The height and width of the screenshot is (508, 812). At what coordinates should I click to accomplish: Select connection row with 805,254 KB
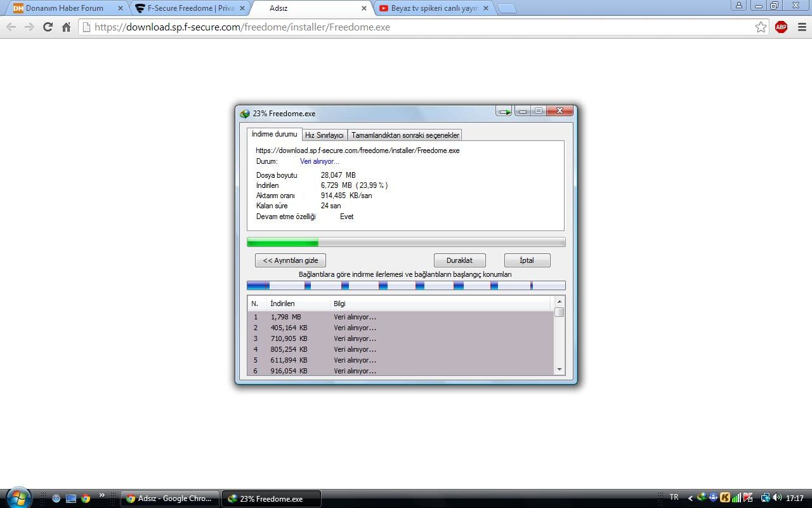(401, 349)
